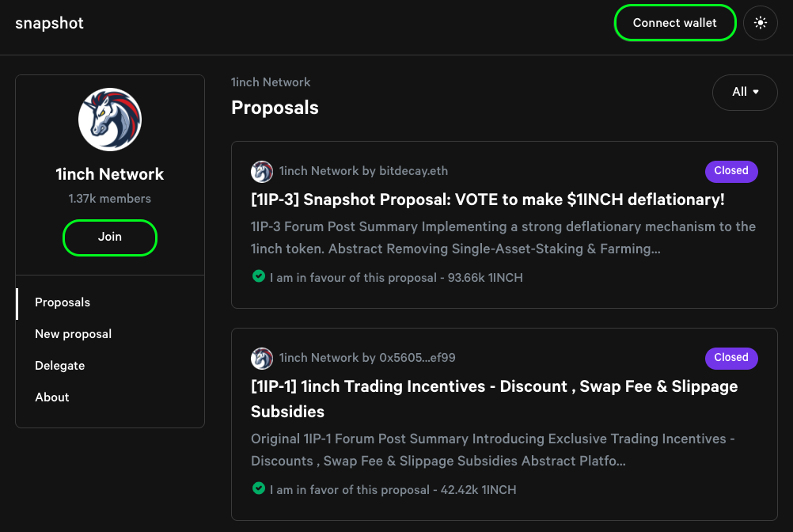Click the snapshot logo in the header
The width and height of the screenshot is (793, 532).
click(49, 23)
